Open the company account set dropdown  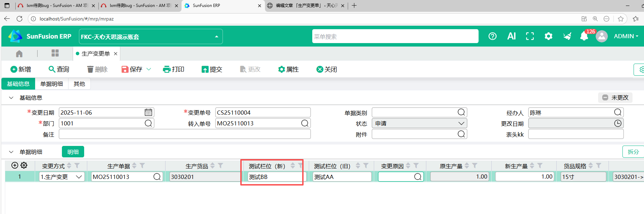point(216,36)
